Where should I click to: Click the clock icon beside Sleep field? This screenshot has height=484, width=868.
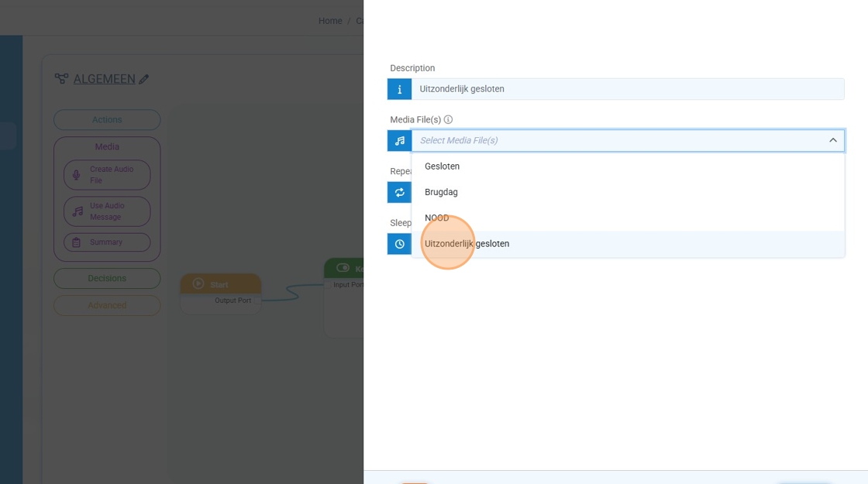click(x=399, y=244)
